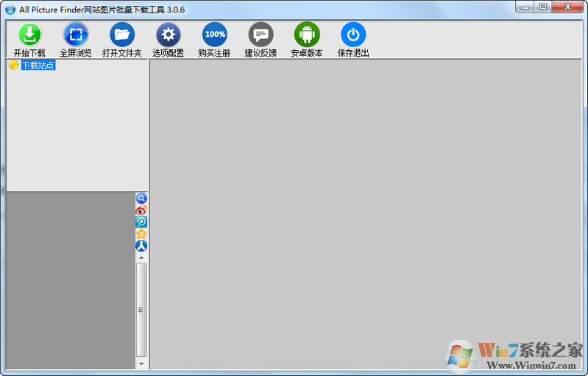
Task: Open the feedback suggestions speech bubble icon
Action: 261,35
